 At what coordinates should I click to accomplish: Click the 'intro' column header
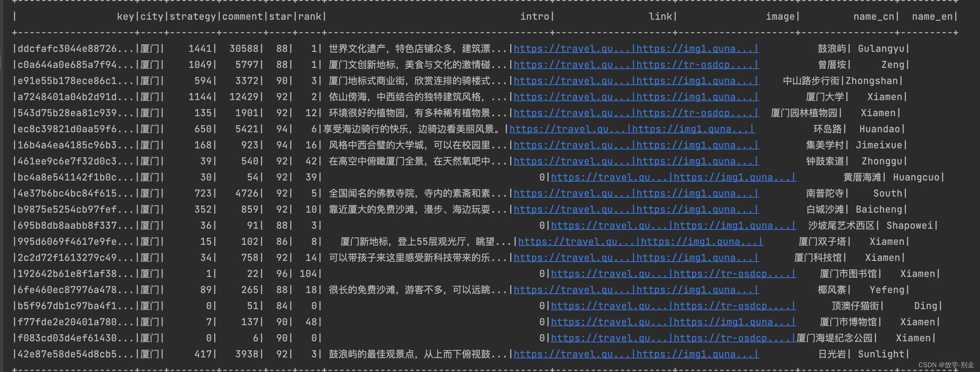click(x=535, y=17)
